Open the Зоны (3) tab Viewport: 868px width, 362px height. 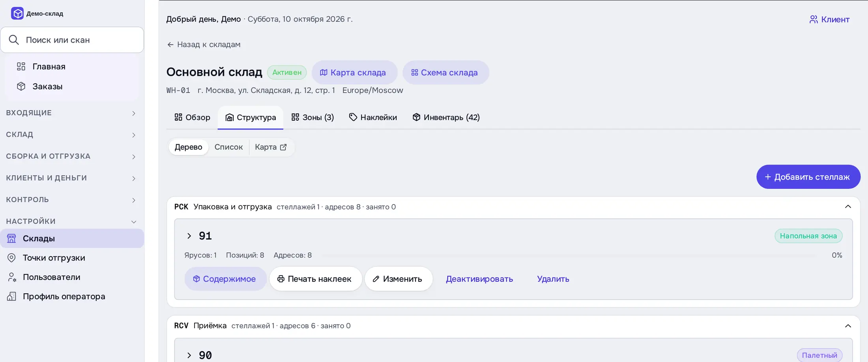[x=312, y=117]
